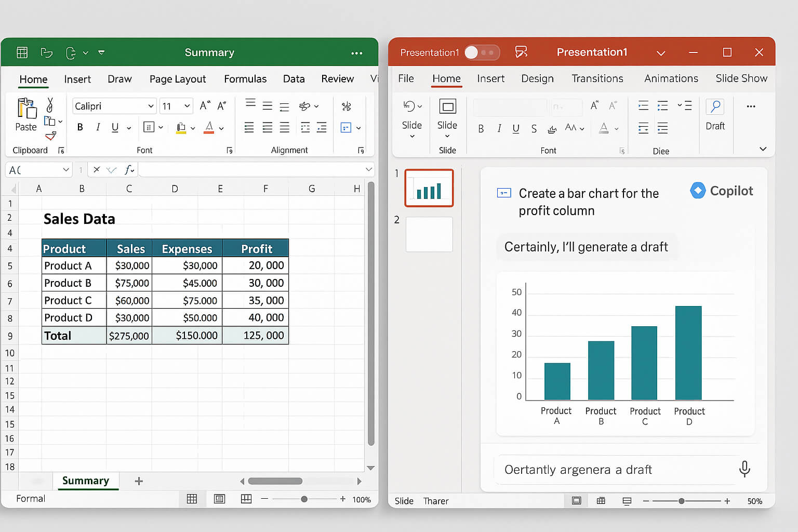
Task: Click the microphone icon in Copilot
Action: [744, 469]
